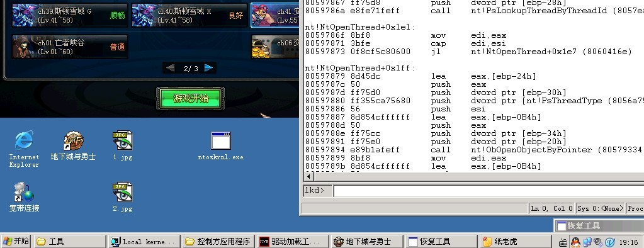
Task: Click the 19:16 system clock
Action: [628, 242]
